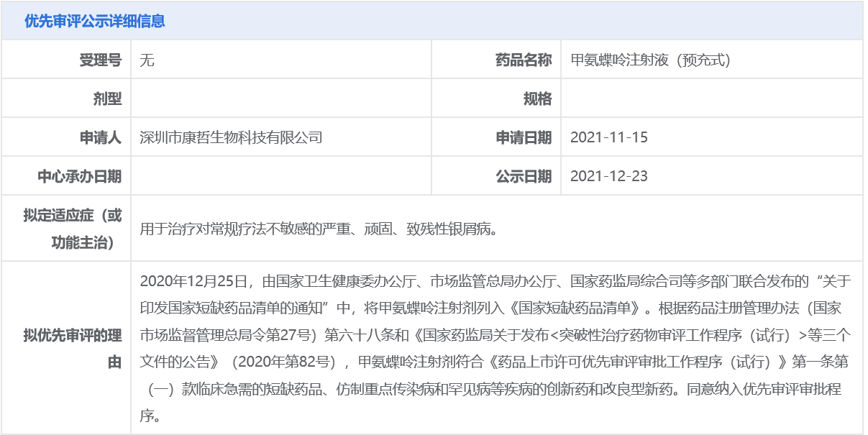Viewport: 868px width, 435px height.
Task: Click the 药品名称 field label
Action: [524, 60]
